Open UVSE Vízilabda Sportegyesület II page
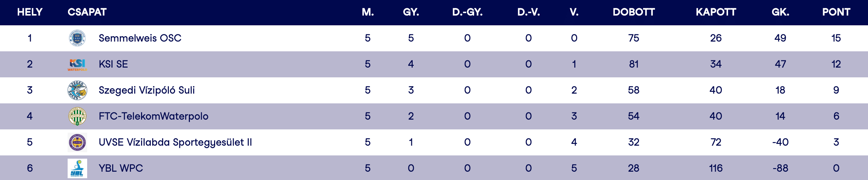This screenshot has width=868, height=180. 175,142
